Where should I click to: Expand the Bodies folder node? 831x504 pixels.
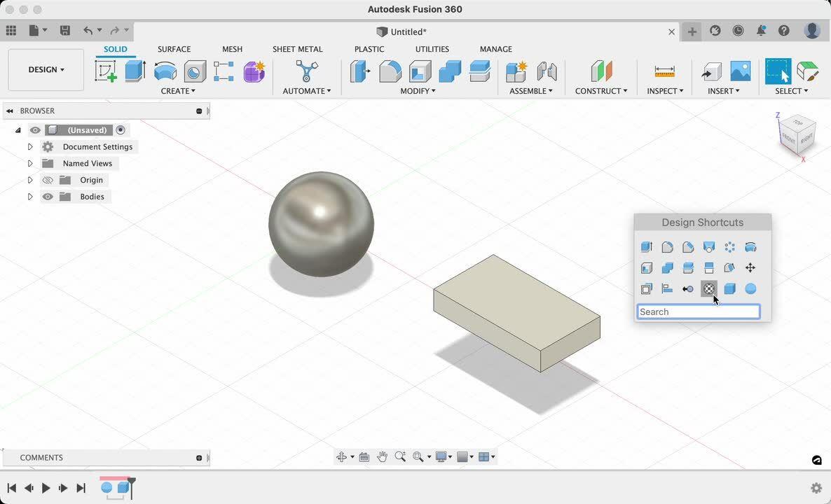coord(30,197)
